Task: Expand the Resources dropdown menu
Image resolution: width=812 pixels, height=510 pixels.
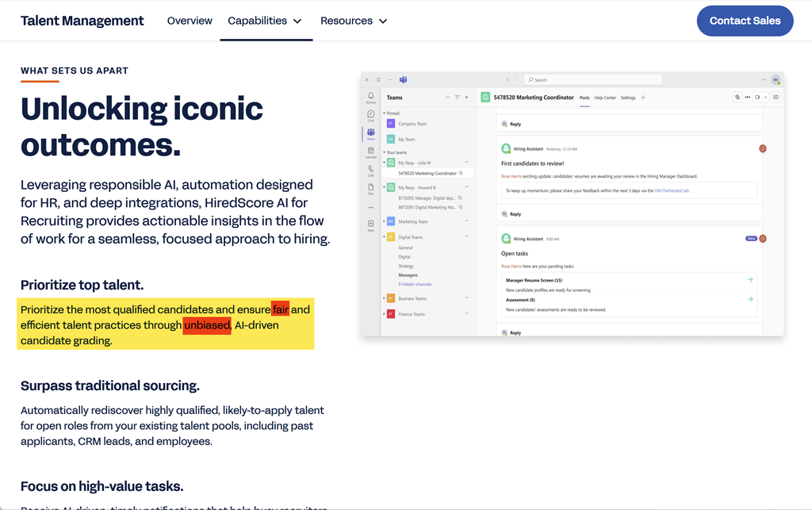Action: click(354, 21)
